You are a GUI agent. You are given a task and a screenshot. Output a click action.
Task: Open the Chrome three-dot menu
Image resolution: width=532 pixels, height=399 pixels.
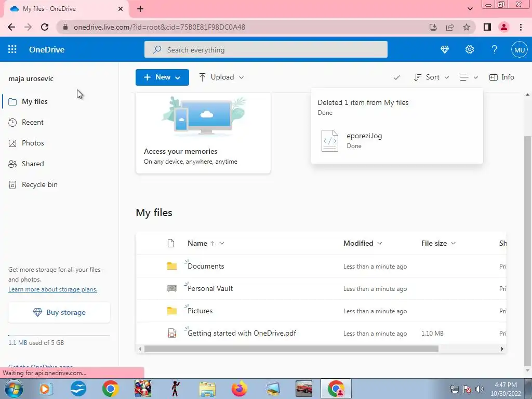[x=521, y=27]
